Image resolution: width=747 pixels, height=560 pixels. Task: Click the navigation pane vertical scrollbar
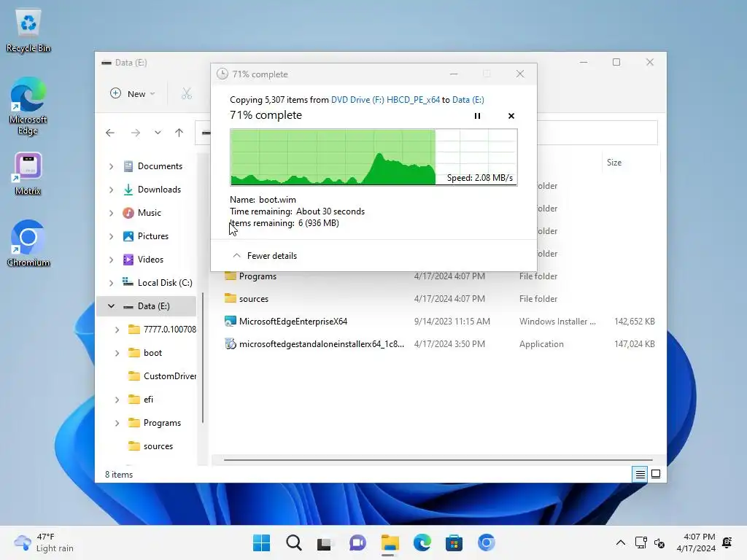click(203, 357)
